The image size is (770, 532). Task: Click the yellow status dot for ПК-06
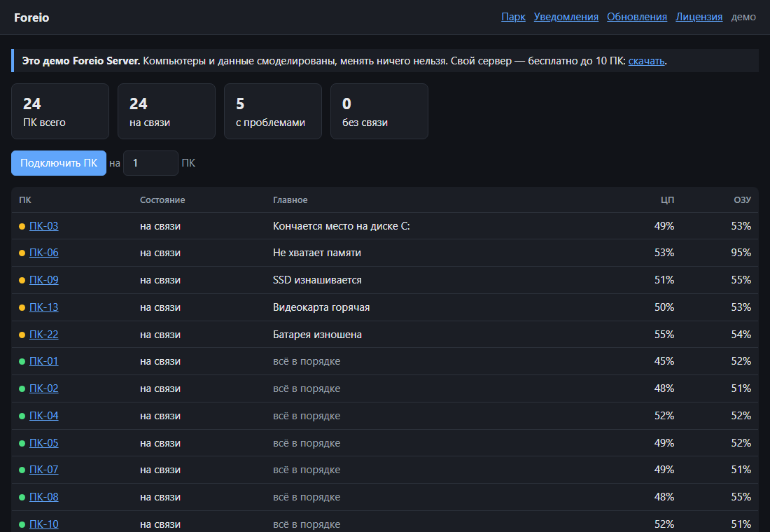pos(22,253)
